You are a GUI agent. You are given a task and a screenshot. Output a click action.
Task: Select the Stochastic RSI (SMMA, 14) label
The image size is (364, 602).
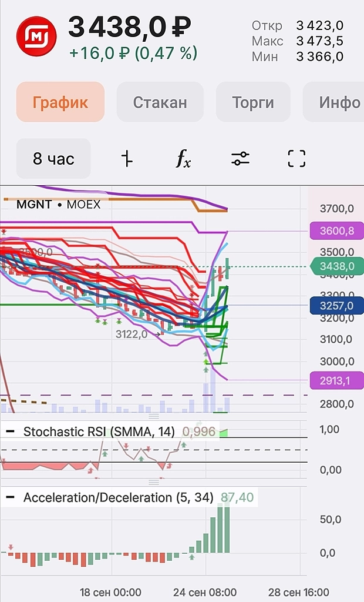pos(99,432)
